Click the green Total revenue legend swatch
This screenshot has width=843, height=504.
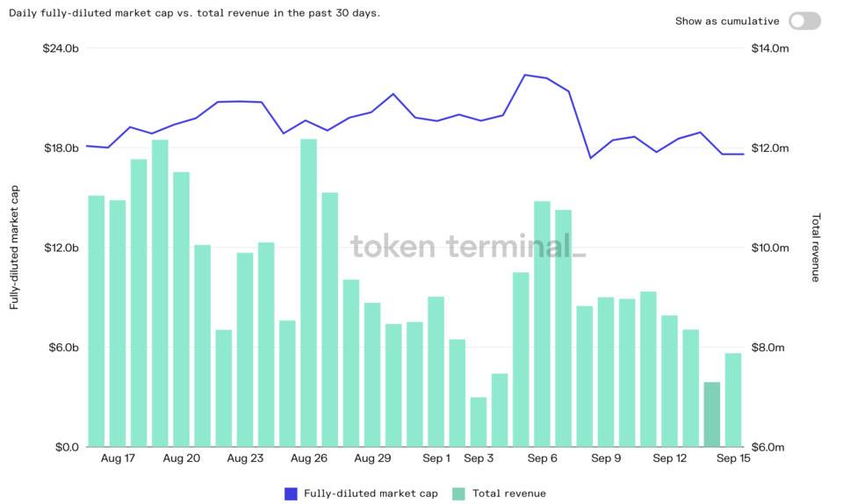[x=459, y=493]
